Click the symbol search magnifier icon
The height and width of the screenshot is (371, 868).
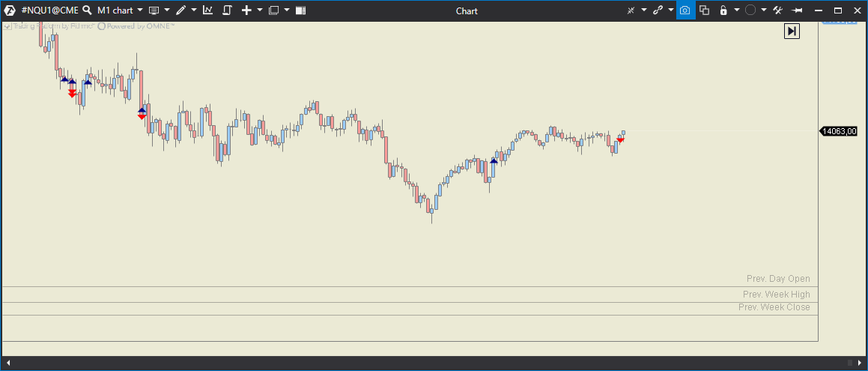(x=87, y=10)
